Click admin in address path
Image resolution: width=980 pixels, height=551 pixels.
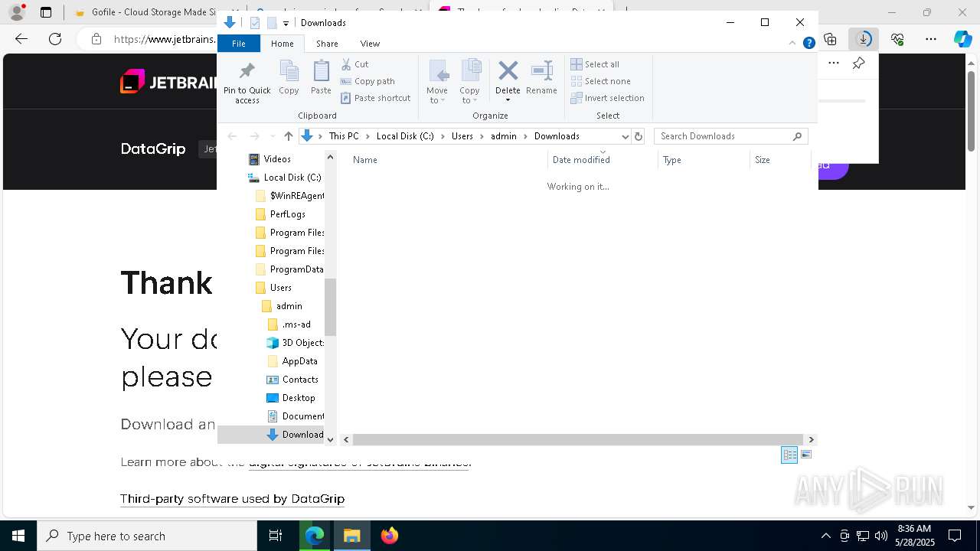(504, 136)
